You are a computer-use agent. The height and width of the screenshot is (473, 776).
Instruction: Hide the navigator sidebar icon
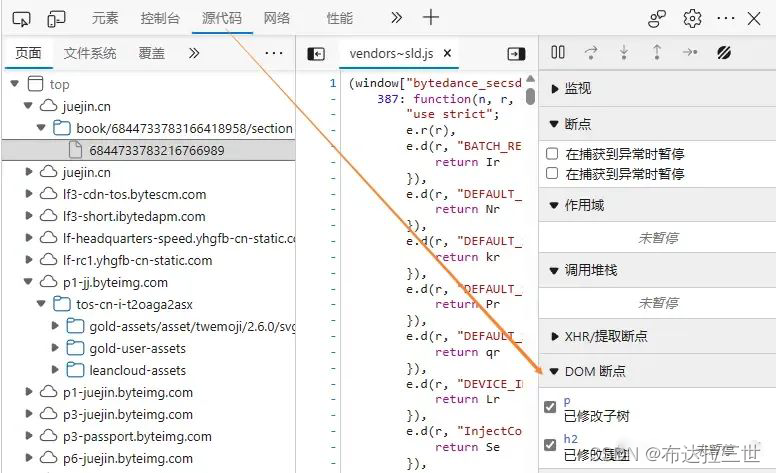click(316, 53)
